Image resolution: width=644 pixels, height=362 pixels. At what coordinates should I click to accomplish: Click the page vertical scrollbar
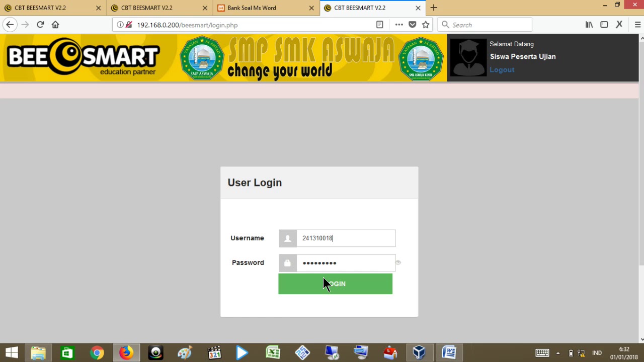tap(641, 189)
